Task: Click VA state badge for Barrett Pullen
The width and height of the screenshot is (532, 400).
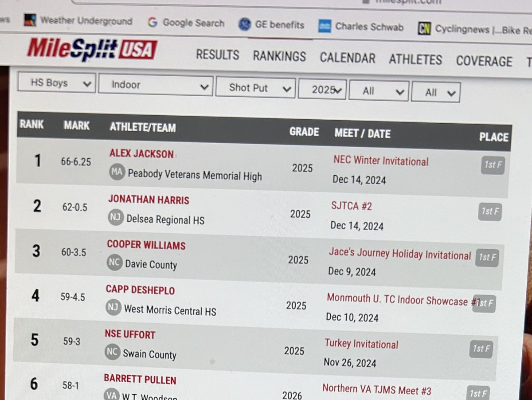Action: click(x=111, y=395)
